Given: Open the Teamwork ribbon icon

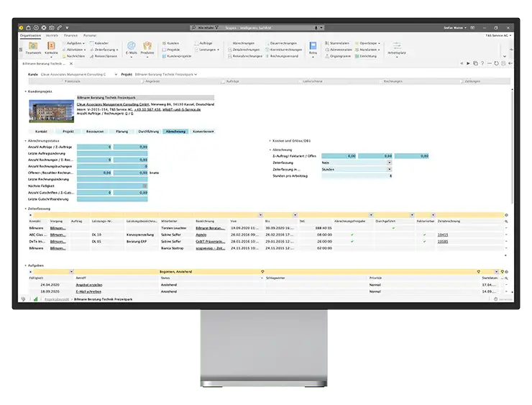Looking at the screenshot, I should (x=33, y=47).
